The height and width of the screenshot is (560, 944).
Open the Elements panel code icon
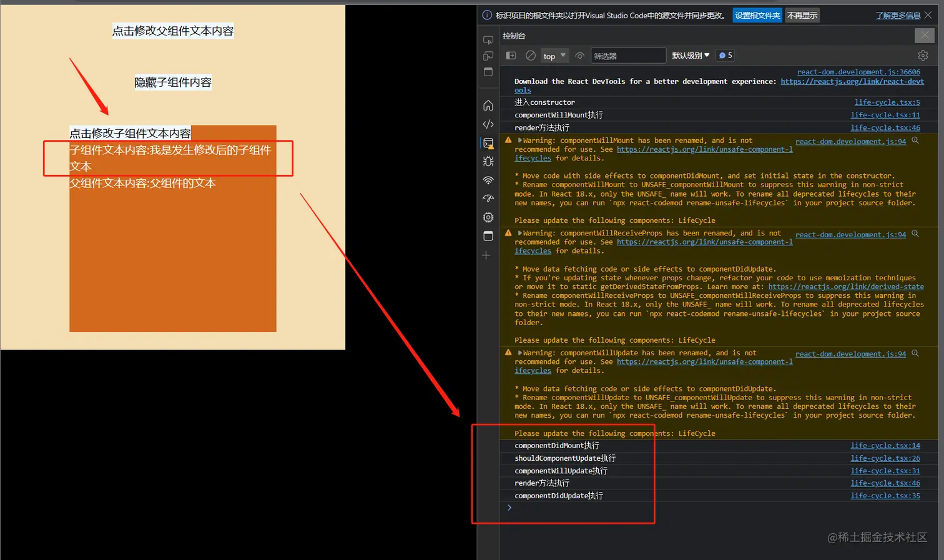(488, 124)
